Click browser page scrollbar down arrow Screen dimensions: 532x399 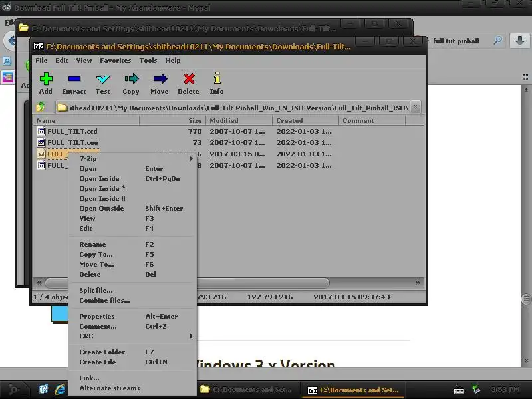point(526,360)
